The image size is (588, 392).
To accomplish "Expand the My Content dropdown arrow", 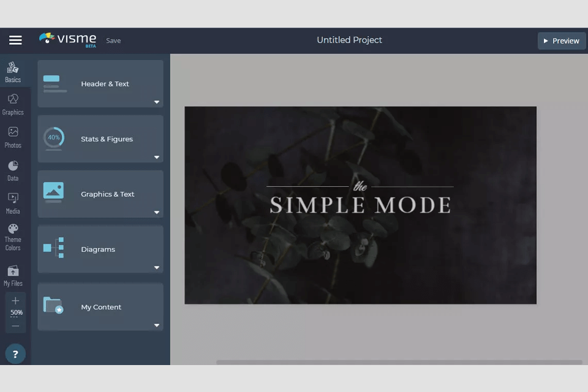I will 157,325.
